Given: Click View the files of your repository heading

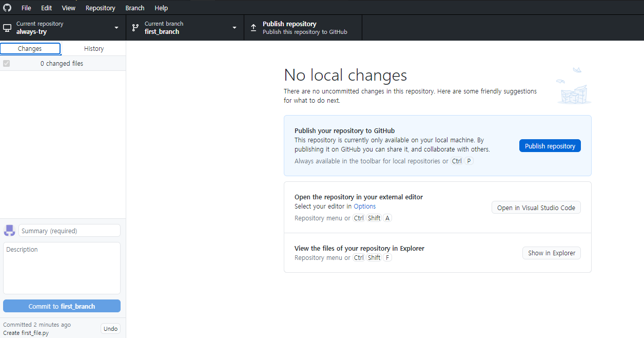Looking at the screenshot, I should coord(359,248).
